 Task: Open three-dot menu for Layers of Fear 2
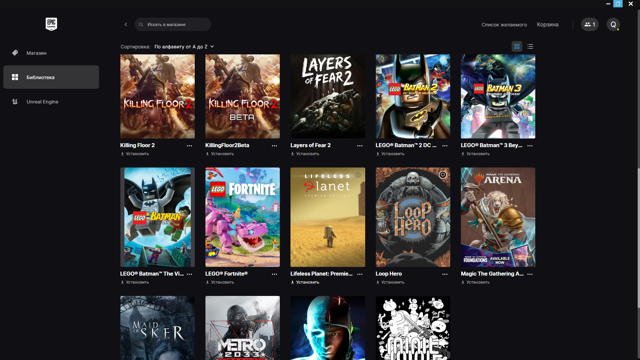360,146
